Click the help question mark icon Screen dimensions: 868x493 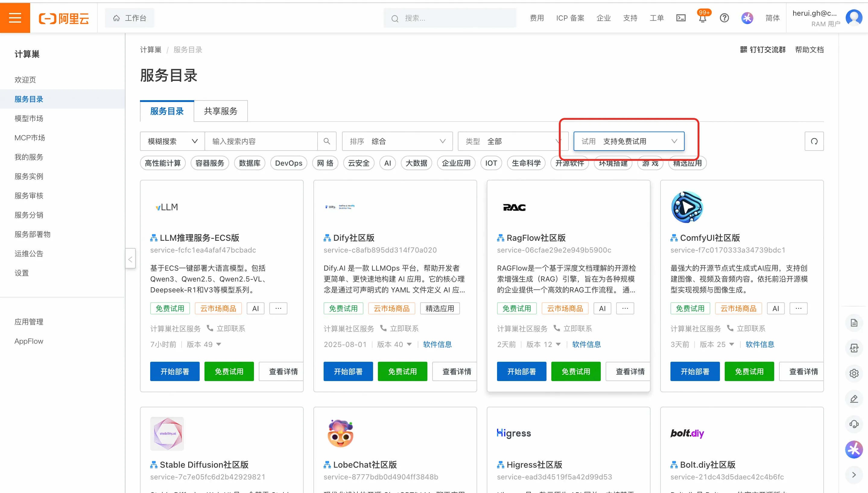coord(724,18)
